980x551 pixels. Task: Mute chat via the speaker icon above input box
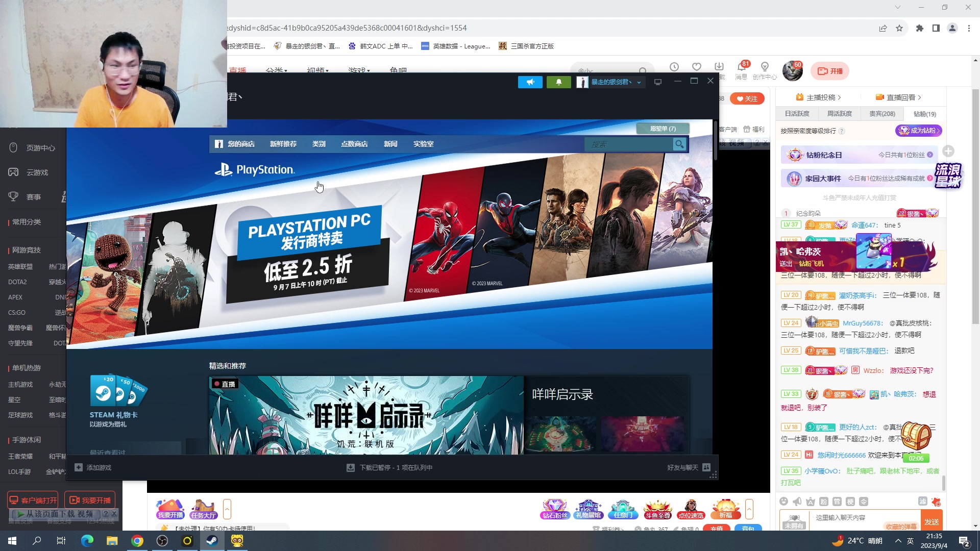[x=797, y=502]
